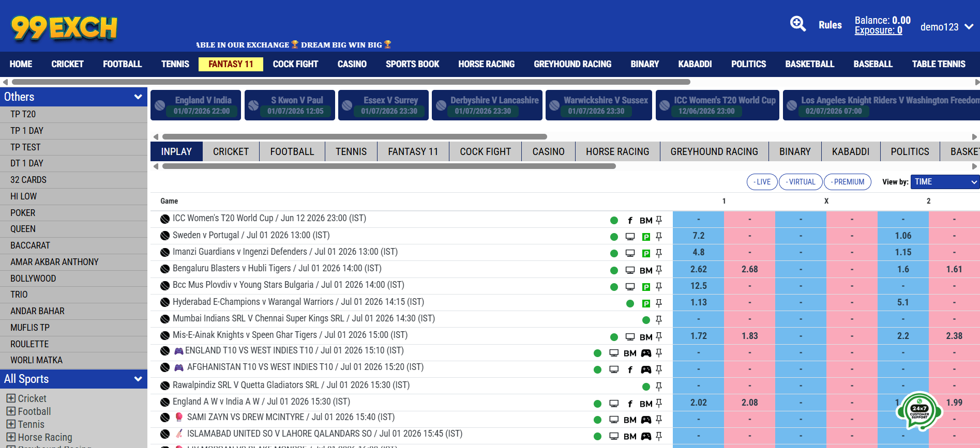This screenshot has height=448, width=980.
Task: Expand the Cricket tree item
Action: tap(11, 398)
